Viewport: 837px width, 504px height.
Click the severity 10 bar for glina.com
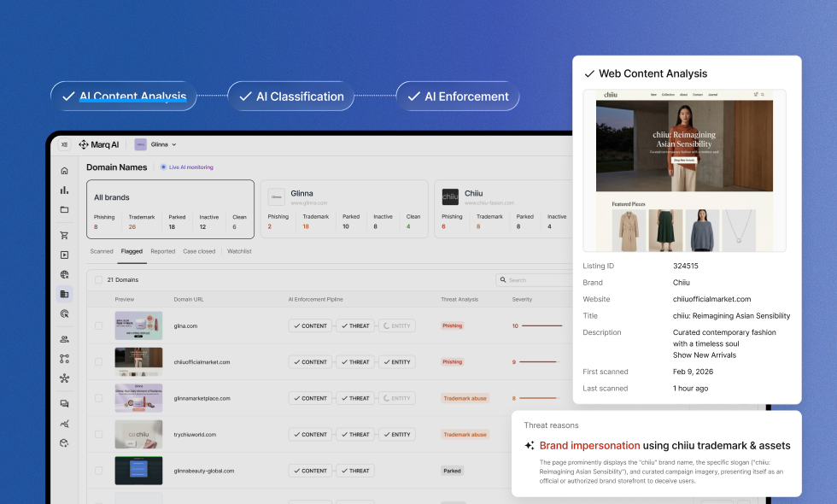coord(541,325)
